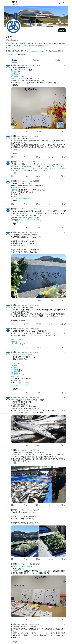
Task: Open more options on the Oct 21, 2025 post
Action: (x=65, y=136)
